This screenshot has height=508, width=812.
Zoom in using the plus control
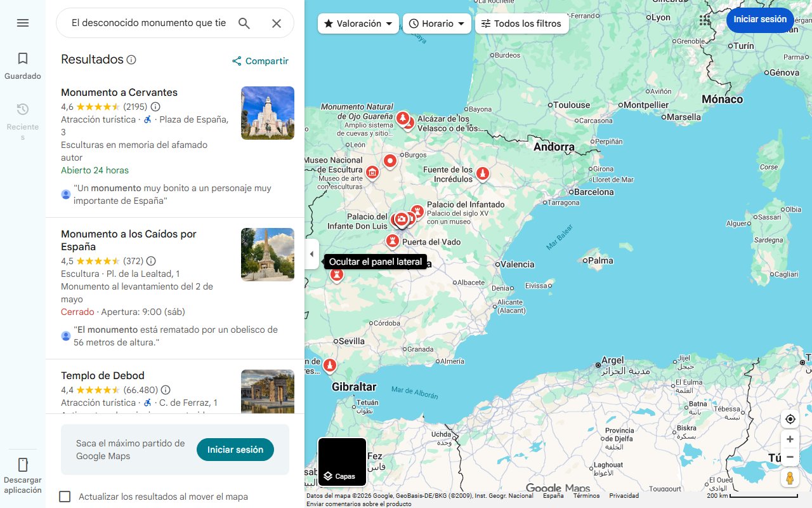click(x=790, y=439)
